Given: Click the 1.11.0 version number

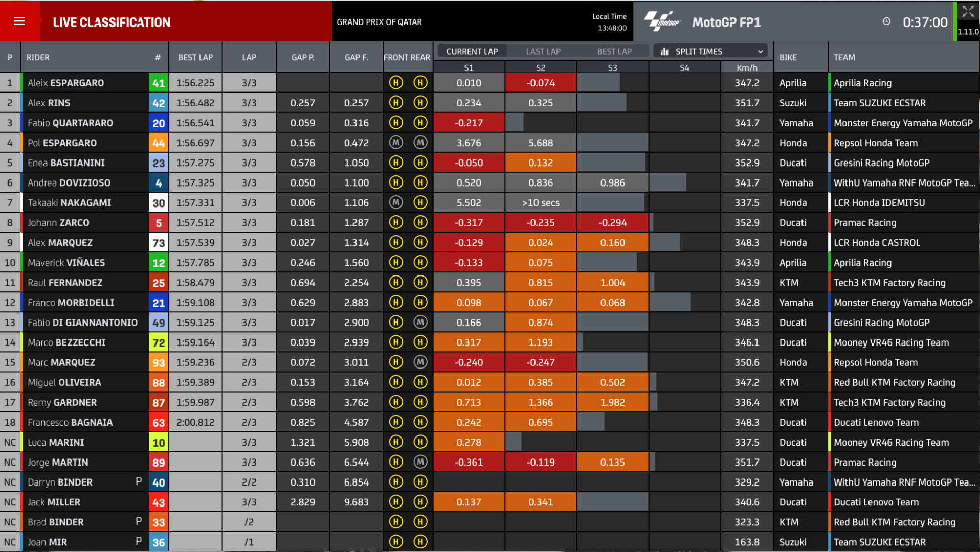Looking at the screenshot, I should [x=968, y=32].
